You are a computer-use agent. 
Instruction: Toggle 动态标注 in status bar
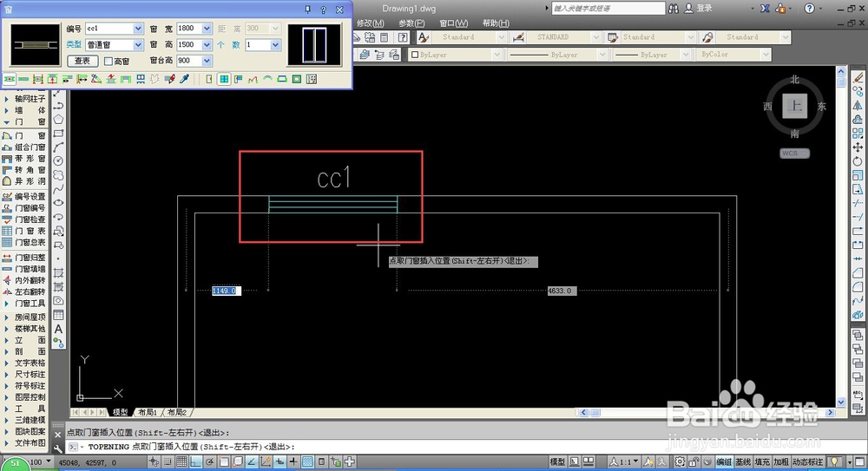pyautogui.click(x=807, y=461)
